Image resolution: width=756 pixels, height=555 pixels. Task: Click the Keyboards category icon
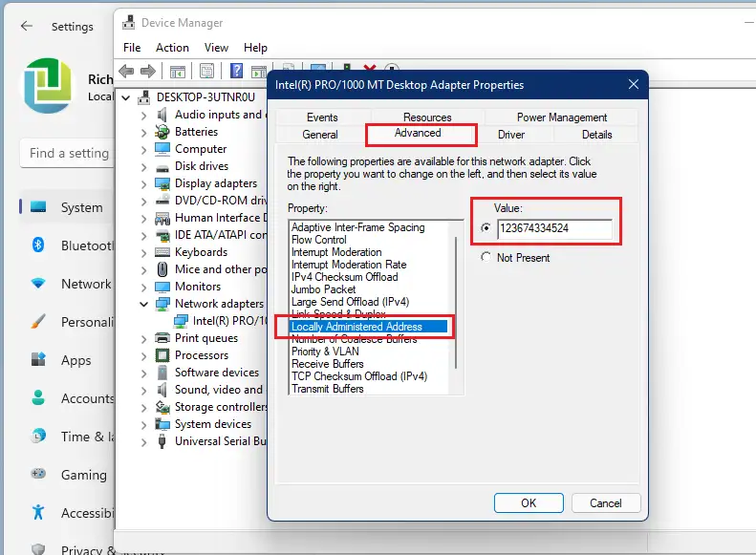[162, 252]
